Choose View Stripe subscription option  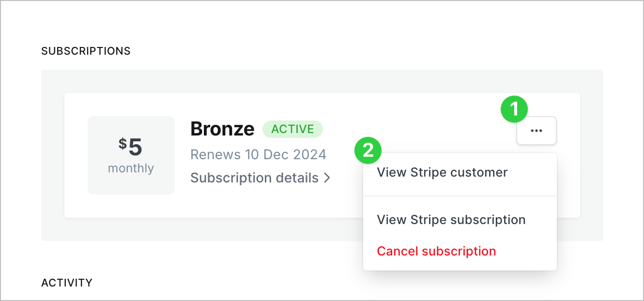(451, 220)
